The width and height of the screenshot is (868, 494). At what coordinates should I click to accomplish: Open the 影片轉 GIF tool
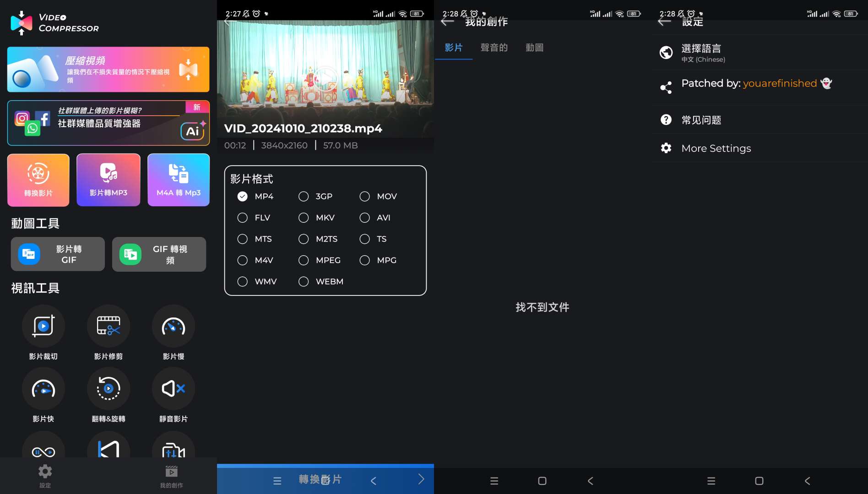click(58, 254)
